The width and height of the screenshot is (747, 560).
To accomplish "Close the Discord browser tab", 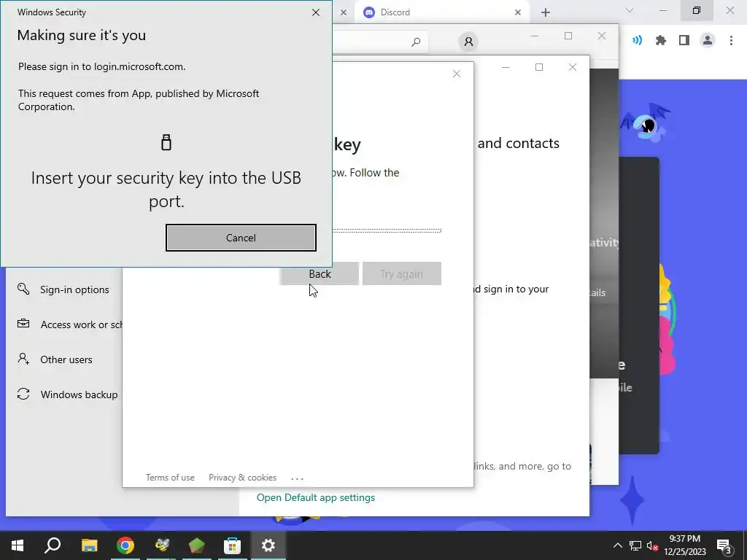I will (518, 12).
